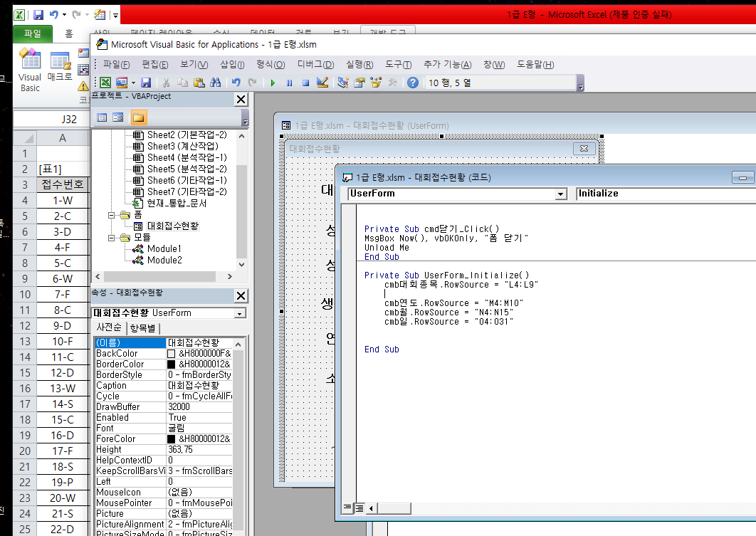This screenshot has height=536, width=756.
Task: Click the Object Browser toolbar icon
Action: pyautogui.click(x=375, y=83)
